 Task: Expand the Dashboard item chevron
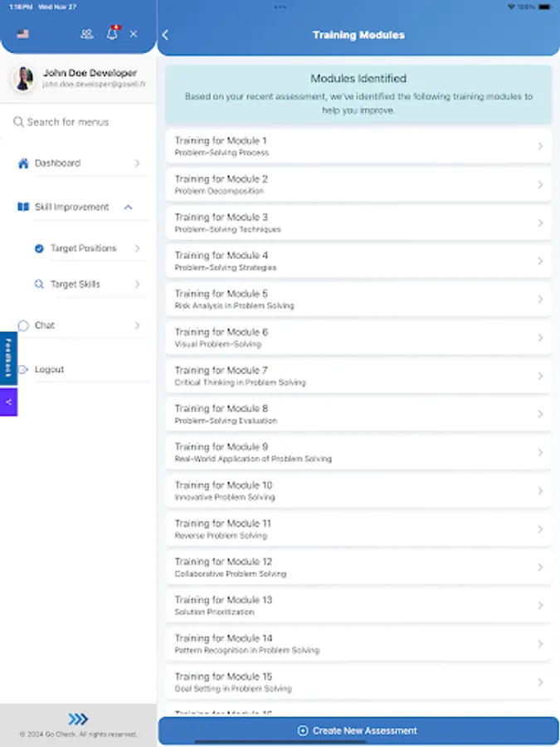(139, 164)
